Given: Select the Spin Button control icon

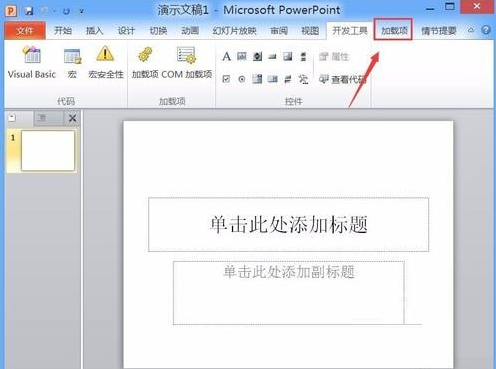Looking at the screenshot, I should tap(257, 57).
